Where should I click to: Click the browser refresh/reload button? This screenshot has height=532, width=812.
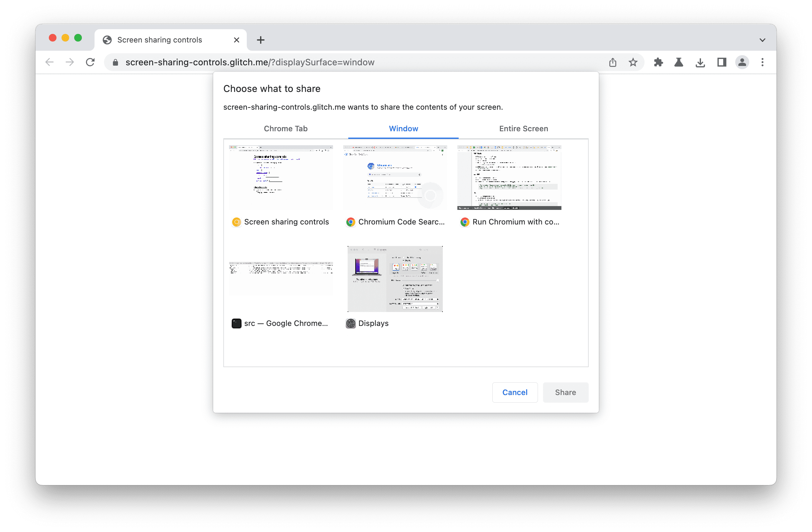coord(90,62)
